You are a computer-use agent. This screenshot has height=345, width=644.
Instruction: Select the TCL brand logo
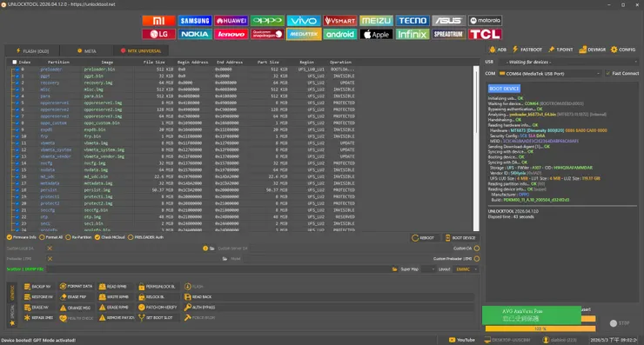485,34
